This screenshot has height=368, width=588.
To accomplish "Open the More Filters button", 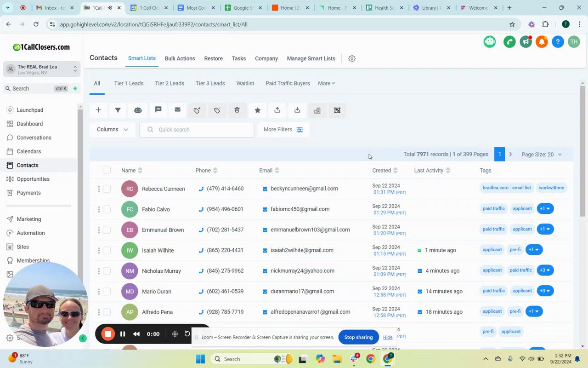I will tap(283, 130).
